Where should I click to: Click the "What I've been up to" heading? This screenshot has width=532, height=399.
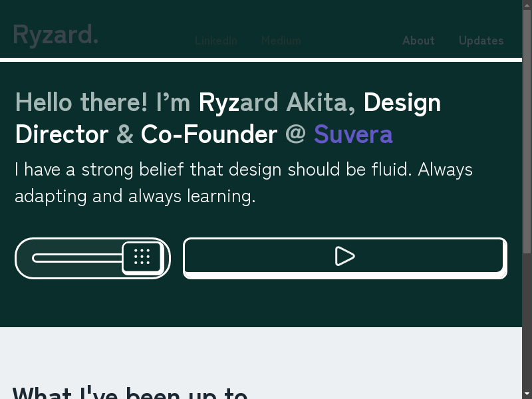[x=130, y=392]
